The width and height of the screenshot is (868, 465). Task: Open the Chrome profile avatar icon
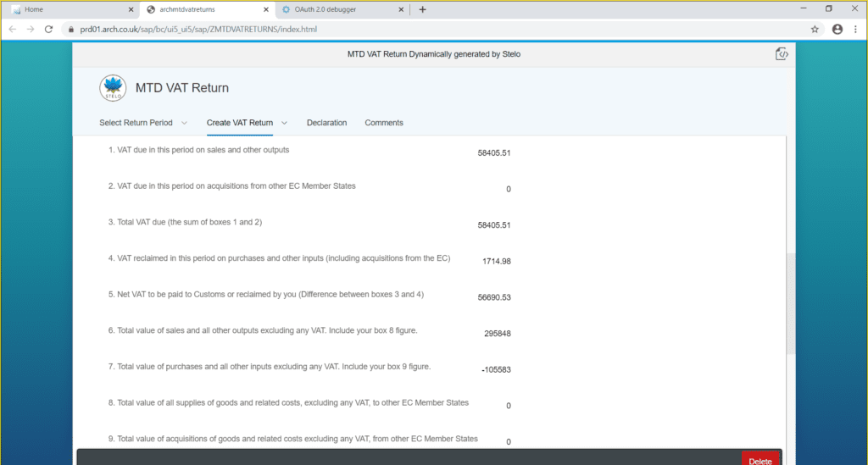coord(837,29)
